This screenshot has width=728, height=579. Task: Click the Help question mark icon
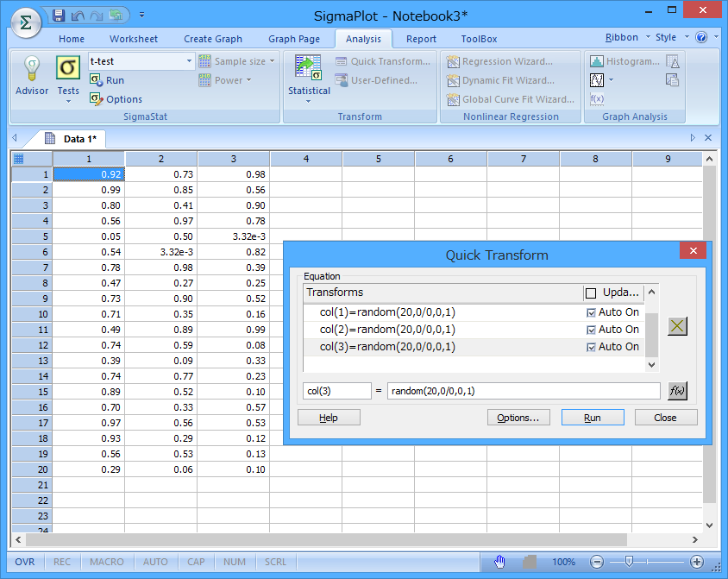(701, 38)
